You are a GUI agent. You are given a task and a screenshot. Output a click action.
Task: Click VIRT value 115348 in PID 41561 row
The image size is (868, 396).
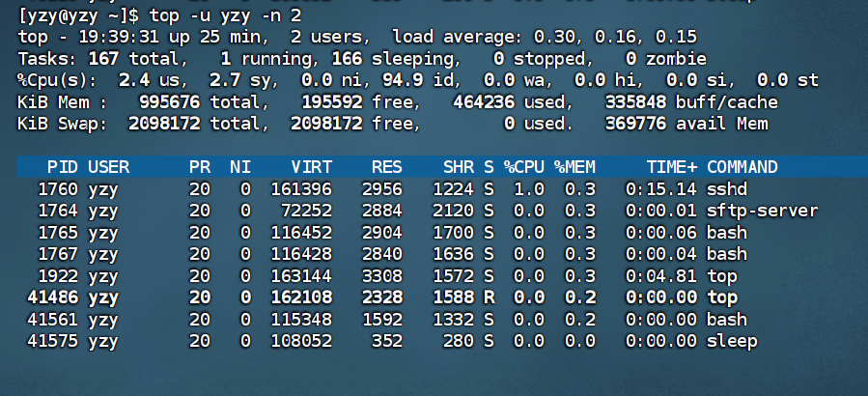[x=301, y=320]
